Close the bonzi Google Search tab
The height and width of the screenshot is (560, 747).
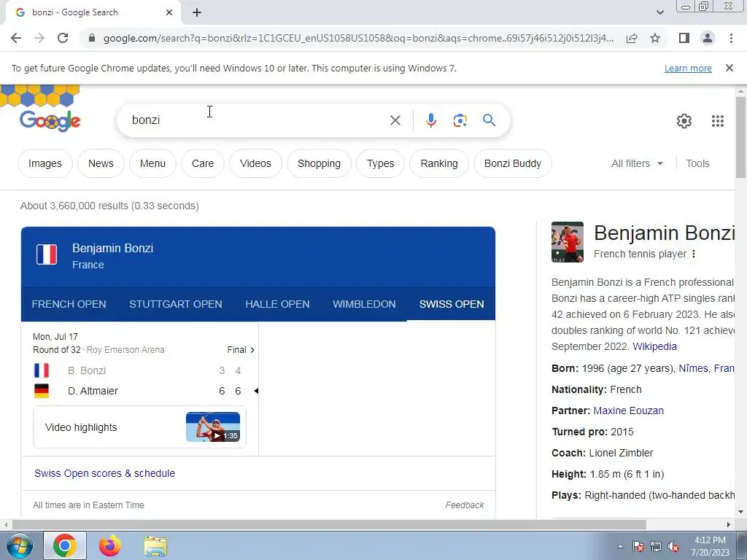coord(169,12)
